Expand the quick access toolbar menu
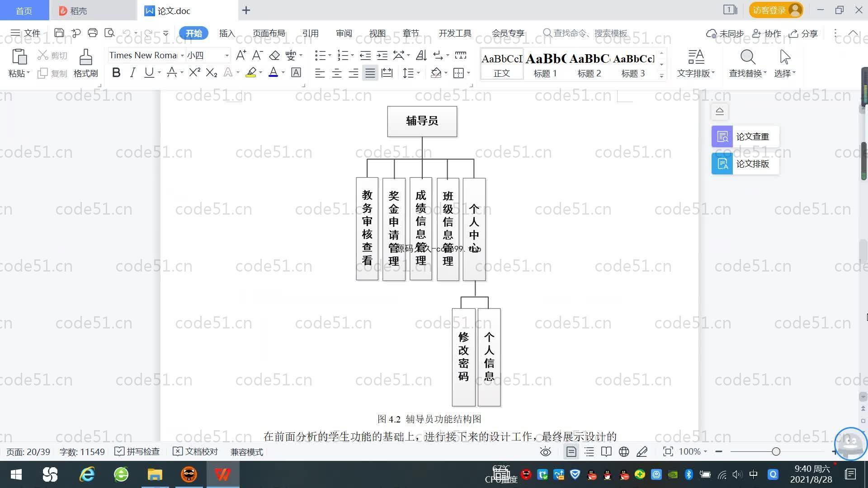The width and height of the screenshot is (868, 488). [x=166, y=33]
